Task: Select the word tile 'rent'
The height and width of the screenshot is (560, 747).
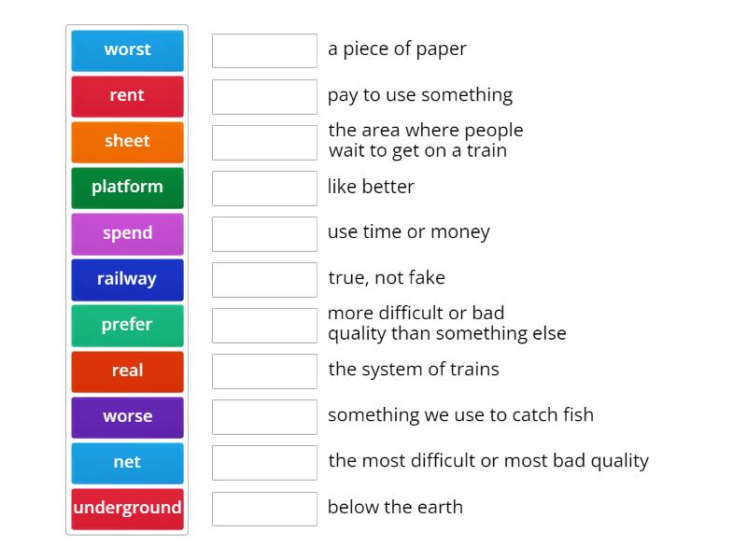Action: click(127, 96)
